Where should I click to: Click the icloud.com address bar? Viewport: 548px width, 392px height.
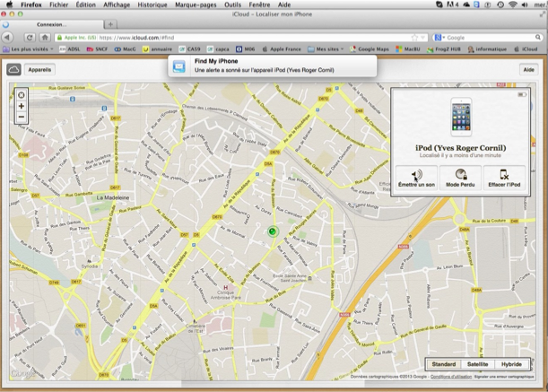(x=241, y=38)
